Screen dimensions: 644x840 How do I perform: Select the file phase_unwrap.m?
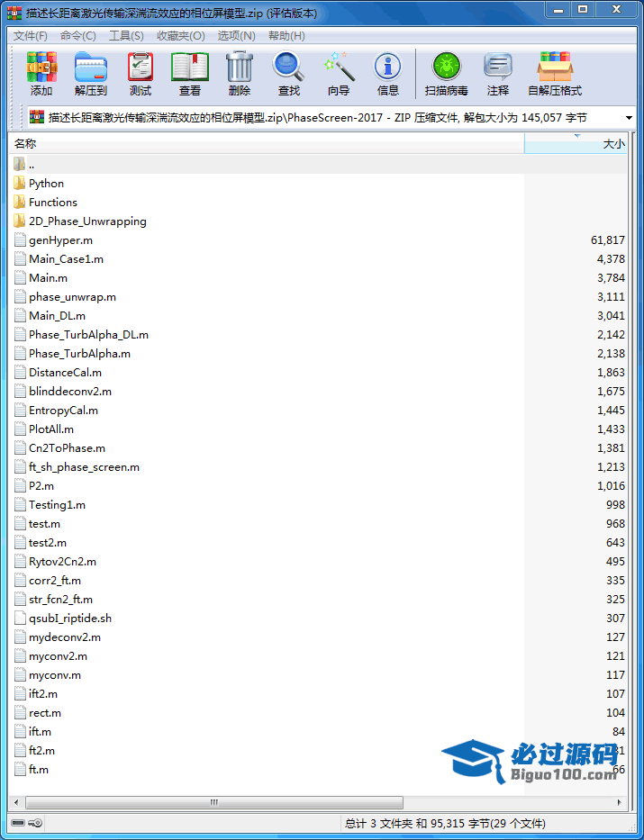pos(72,297)
